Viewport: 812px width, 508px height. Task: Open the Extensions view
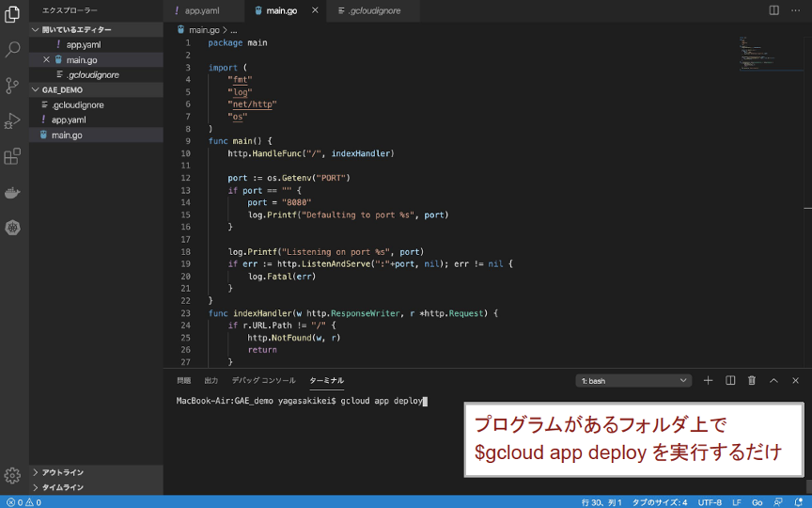[12, 156]
